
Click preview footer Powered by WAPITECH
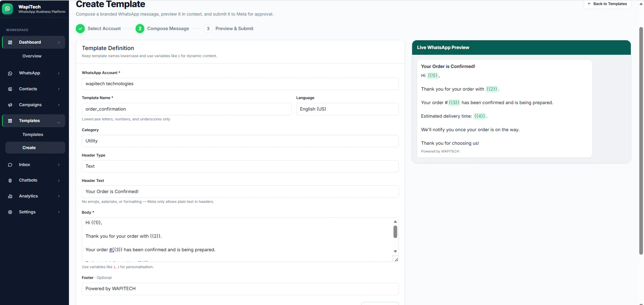click(x=440, y=151)
